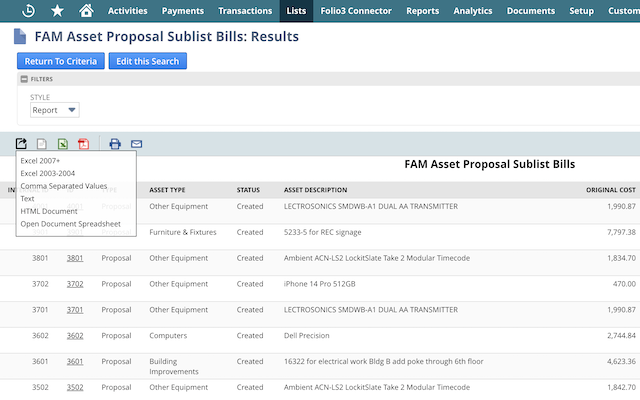Screen dimensions: 640x400
Task: Sort by Asset Type column header
Action: tap(167, 190)
